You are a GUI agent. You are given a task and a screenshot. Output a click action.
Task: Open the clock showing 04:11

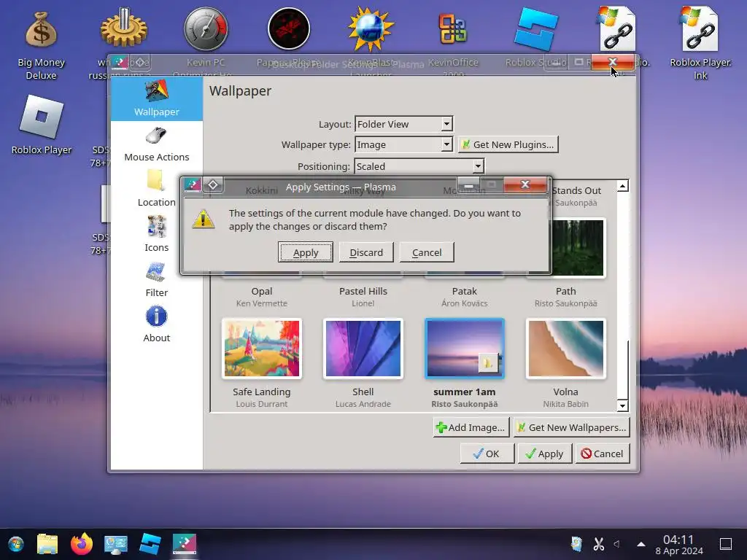(679, 545)
